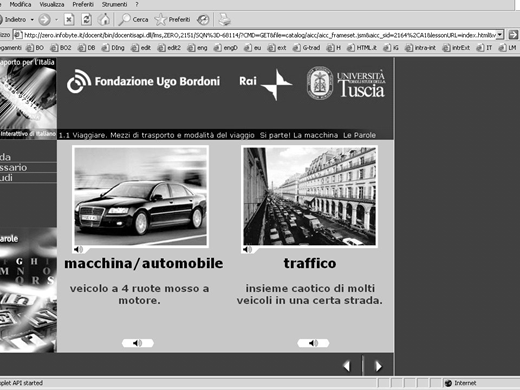Viewport: 520px width, 390px height.
Task: Play audio icon under the traffic image
Action: pyautogui.click(x=247, y=249)
